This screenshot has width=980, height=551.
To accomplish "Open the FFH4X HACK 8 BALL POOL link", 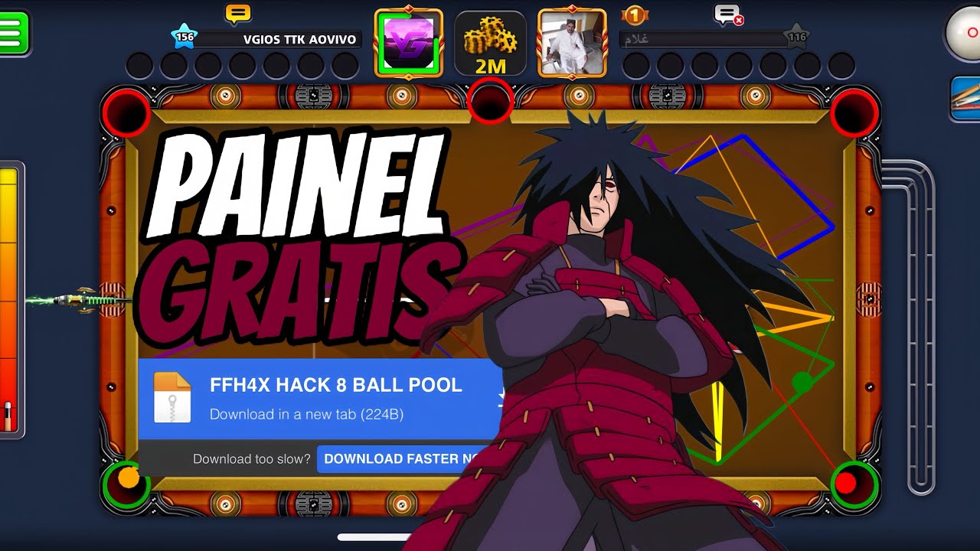I will click(336, 385).
